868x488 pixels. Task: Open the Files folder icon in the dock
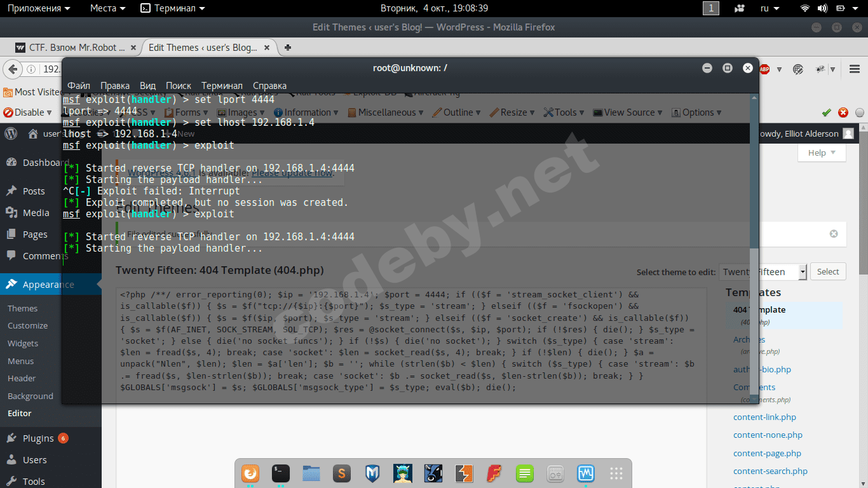(311, 473)
